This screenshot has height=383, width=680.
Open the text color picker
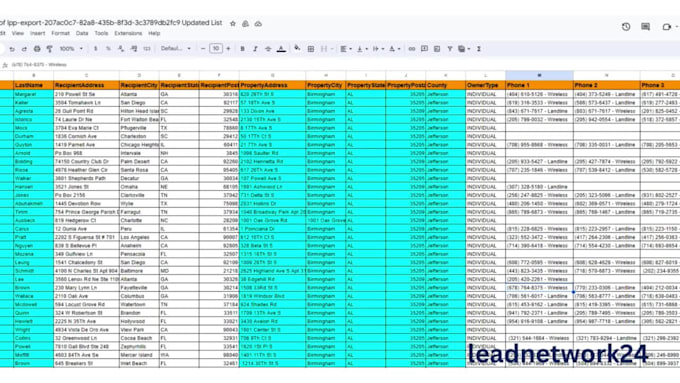click(281, 49)
